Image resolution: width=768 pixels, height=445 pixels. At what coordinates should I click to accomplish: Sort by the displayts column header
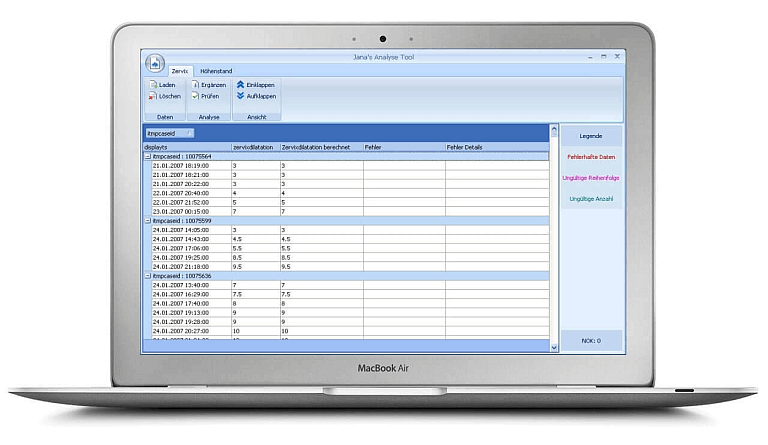pyautogui.click(x=187, y=147)
